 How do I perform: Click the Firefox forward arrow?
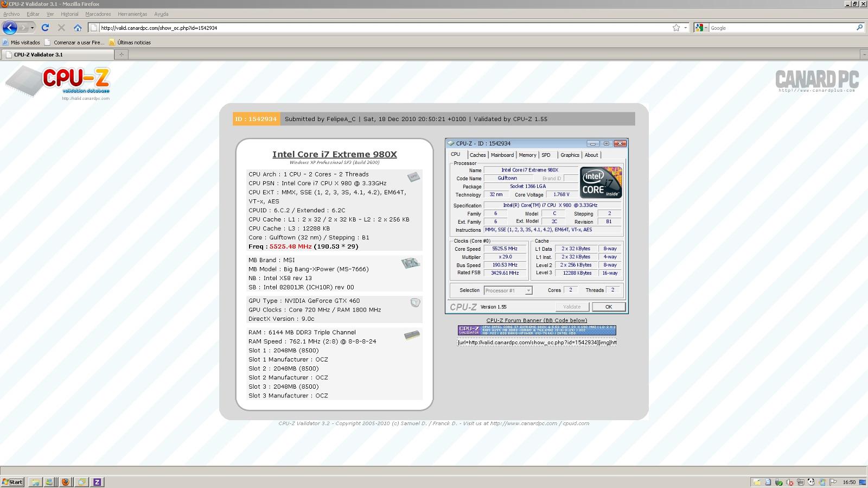click(23, 28)
